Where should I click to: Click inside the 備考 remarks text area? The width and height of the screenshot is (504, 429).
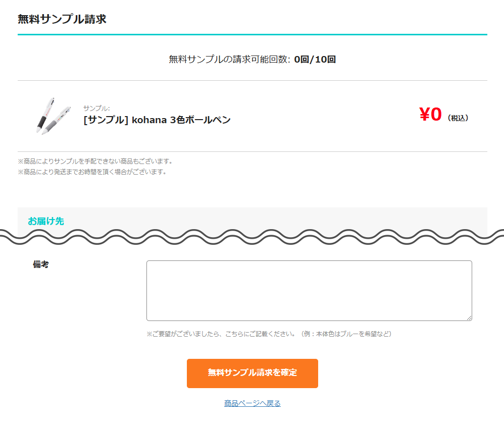(309, 289)
